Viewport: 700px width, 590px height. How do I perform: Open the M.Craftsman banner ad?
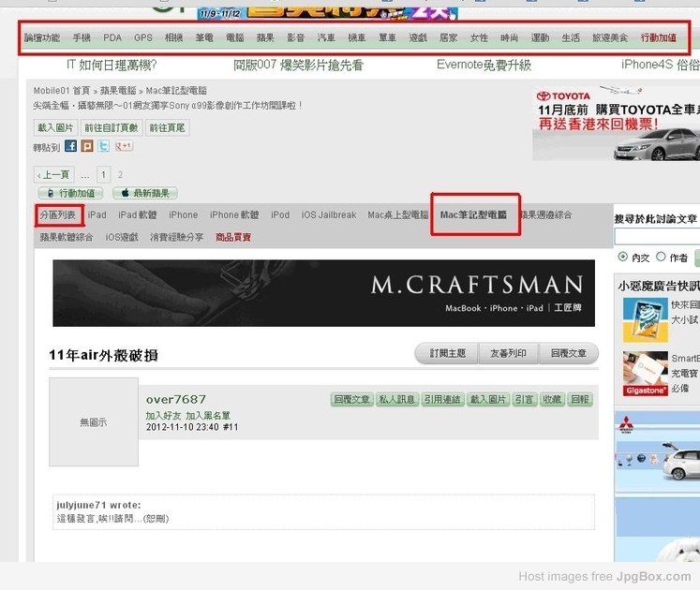click(x=323, y=293)
